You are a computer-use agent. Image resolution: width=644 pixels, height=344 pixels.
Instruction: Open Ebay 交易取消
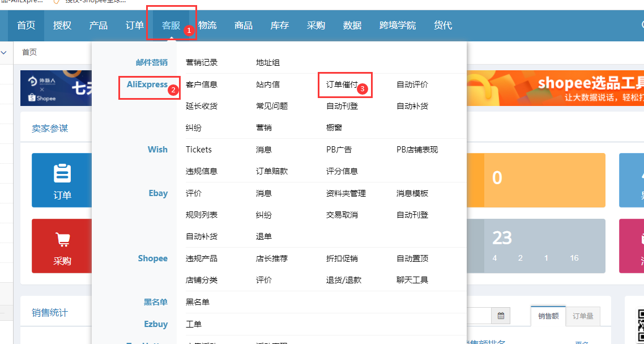point(342,215)
